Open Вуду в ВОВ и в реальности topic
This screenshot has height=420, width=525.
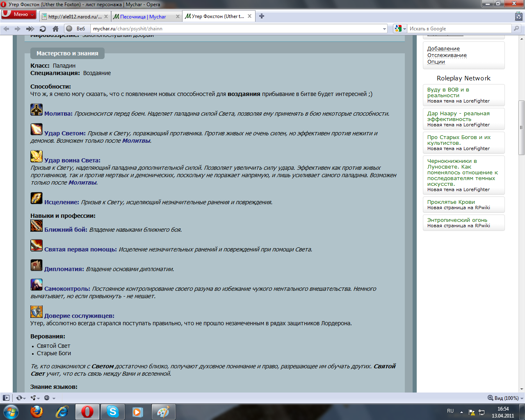[x=448, y=92]
